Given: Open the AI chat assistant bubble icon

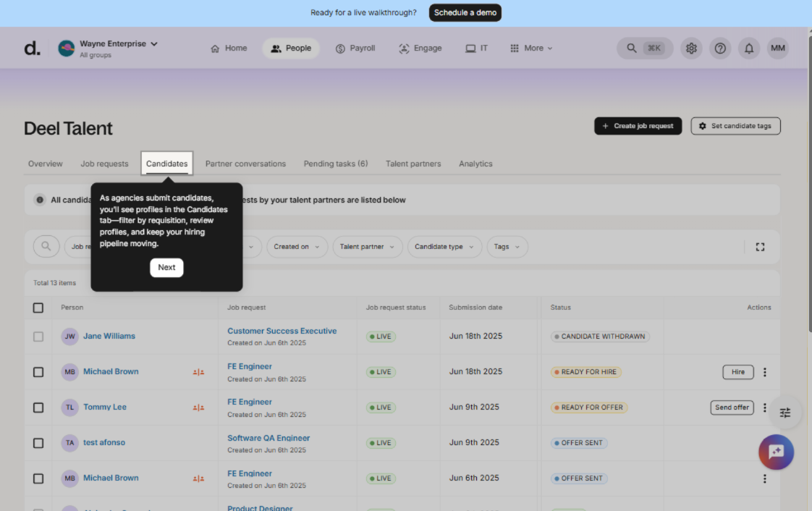Looking at the screenshot, I should point(776,452).
